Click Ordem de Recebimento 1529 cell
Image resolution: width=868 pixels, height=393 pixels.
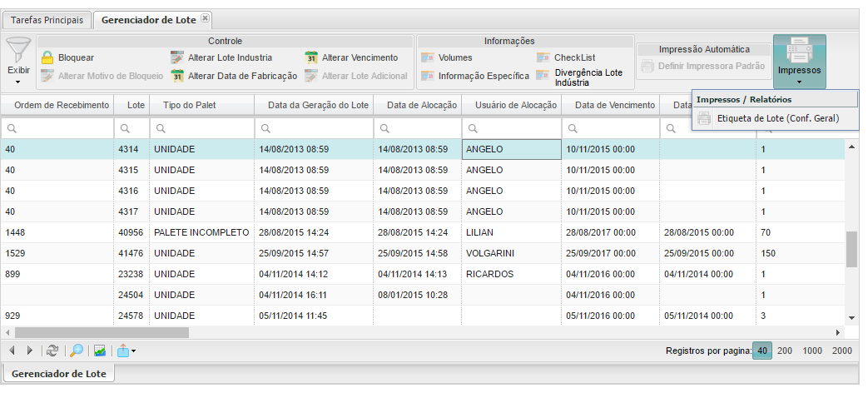click(x=57, y=253)
